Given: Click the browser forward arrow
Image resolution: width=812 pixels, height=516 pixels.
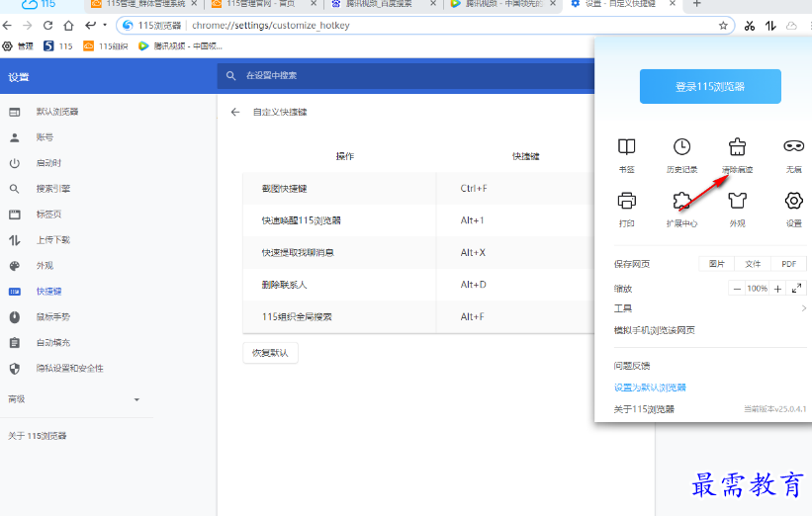Looking at the screenshot, I should click(27, 26).
